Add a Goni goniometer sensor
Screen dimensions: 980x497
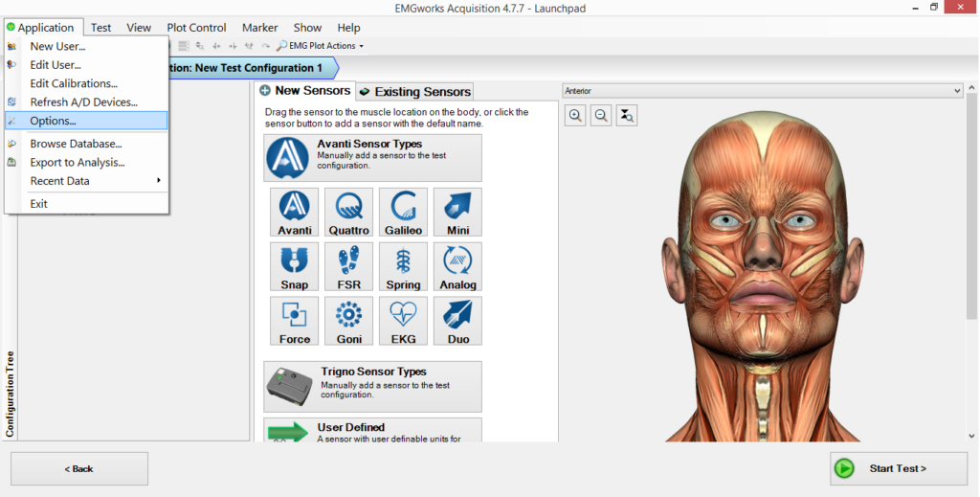pyautogui.click(x=348, y=321)
